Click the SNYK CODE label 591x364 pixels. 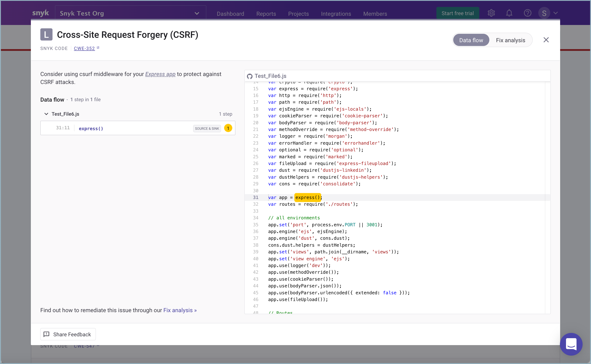(x=54, y=48)
